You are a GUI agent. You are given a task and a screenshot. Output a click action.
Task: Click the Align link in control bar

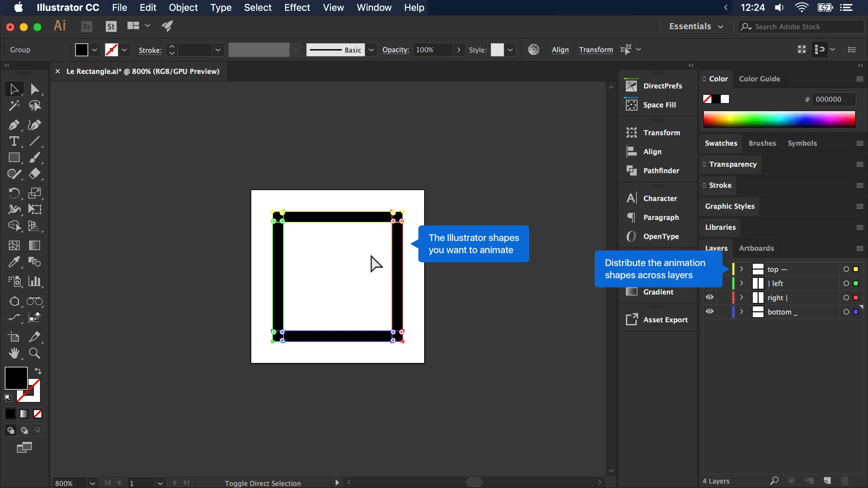click(x=560, y=50)
